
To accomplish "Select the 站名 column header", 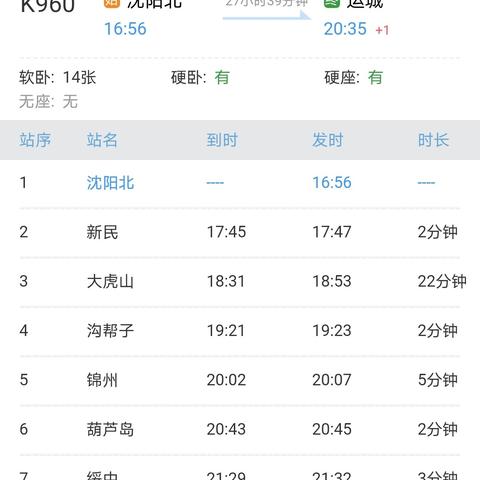I will pyautogui.click(x=102, y=140).
